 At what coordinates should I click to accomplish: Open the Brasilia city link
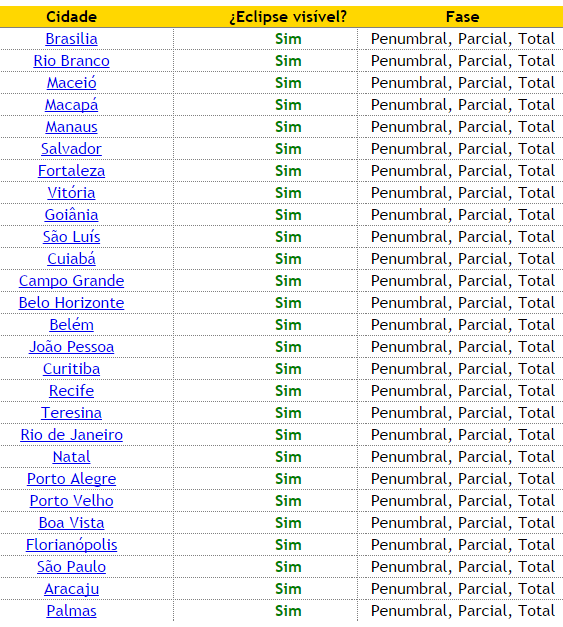pos(71,39)
